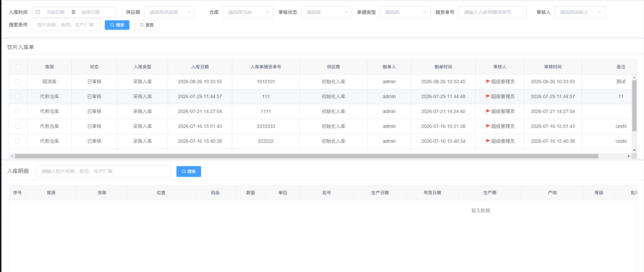Check the row with 随货单号 111
This screenshot has height=272, width=644.
18,96
